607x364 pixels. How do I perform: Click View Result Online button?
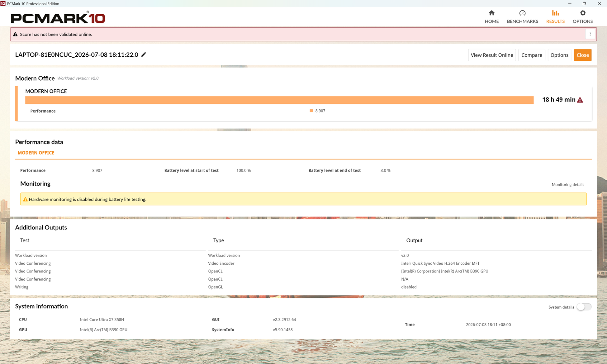pos(492,55)
